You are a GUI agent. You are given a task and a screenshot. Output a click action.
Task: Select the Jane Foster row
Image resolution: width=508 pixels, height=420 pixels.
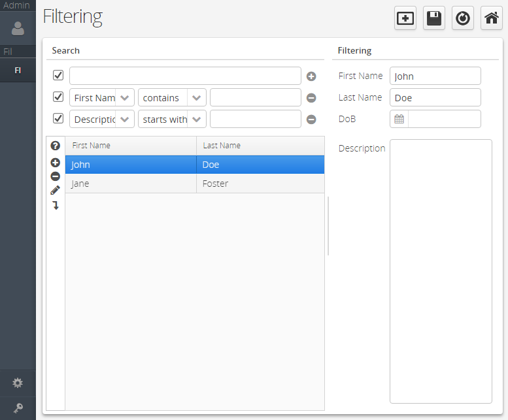pyautogui.click(x=195, y=184)
